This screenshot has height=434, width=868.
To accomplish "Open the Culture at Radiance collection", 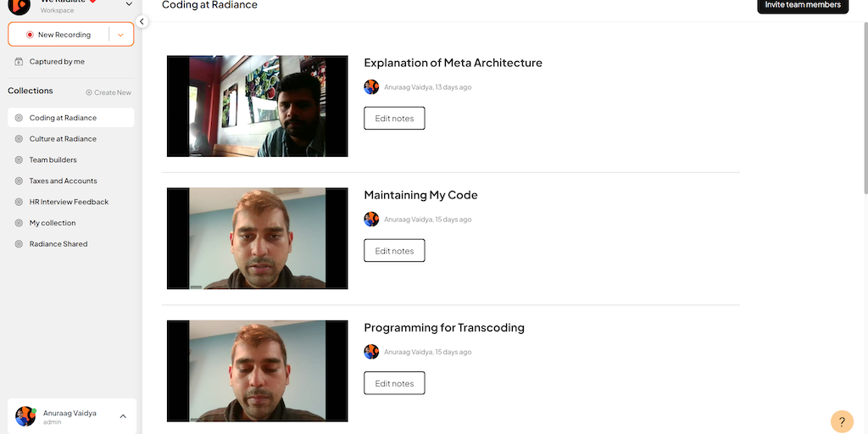I will (63, 139).
